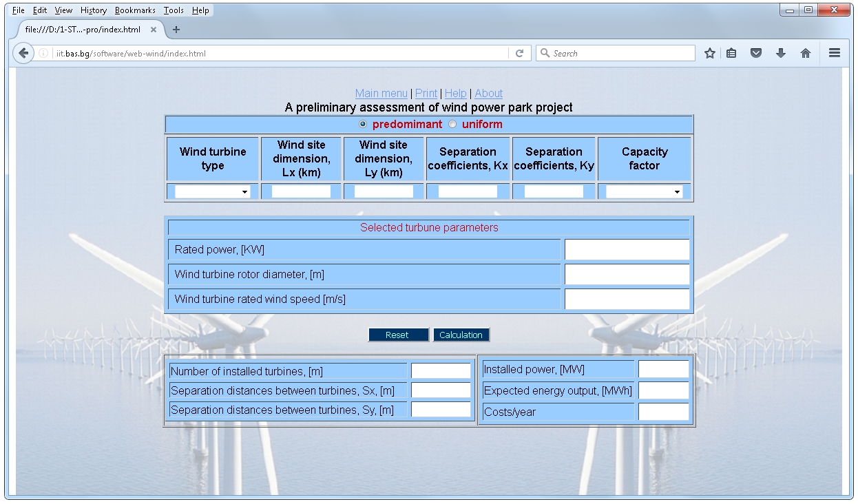Open the Bookmarks menu
Image resolution: width=858 pixels, height=504 pixels.
[136, 10]
